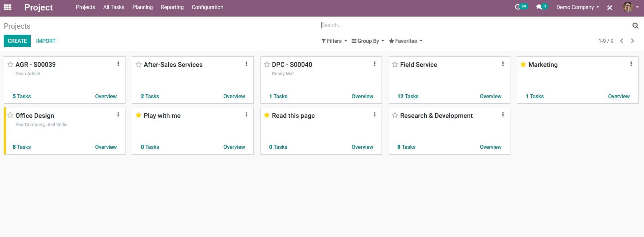Focus the Search input field
The height and width of the screenshot is (237, 644).
coord(476,25)
